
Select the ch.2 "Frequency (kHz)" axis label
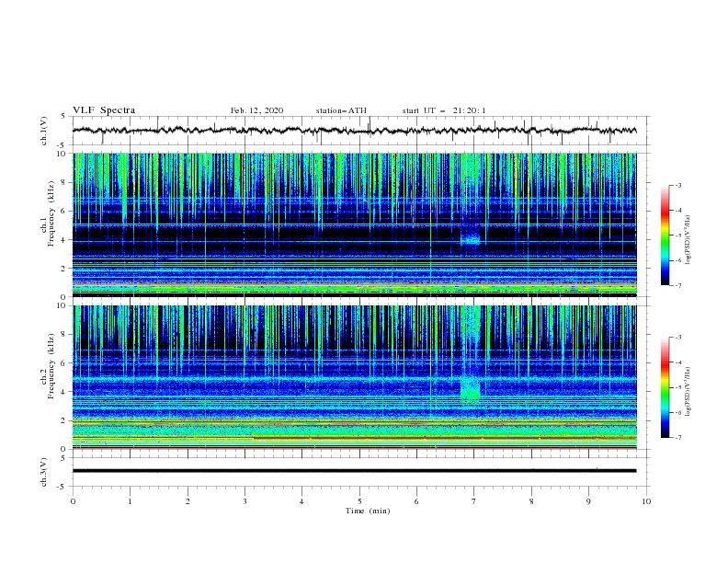click(51, 365)
